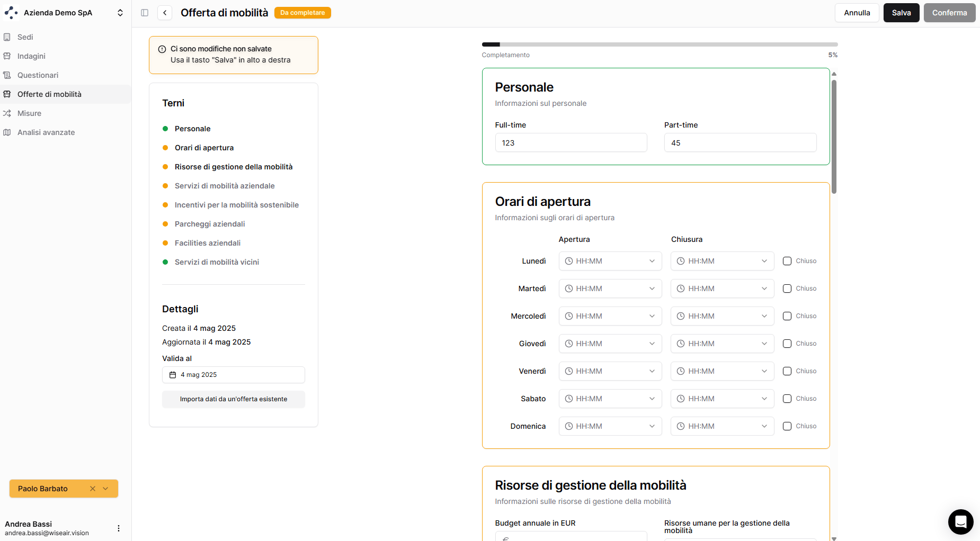Tick the Giovedì Chiuso checkbox
Viewport: 980px width, 541px height.
click(x=787, y=344)
